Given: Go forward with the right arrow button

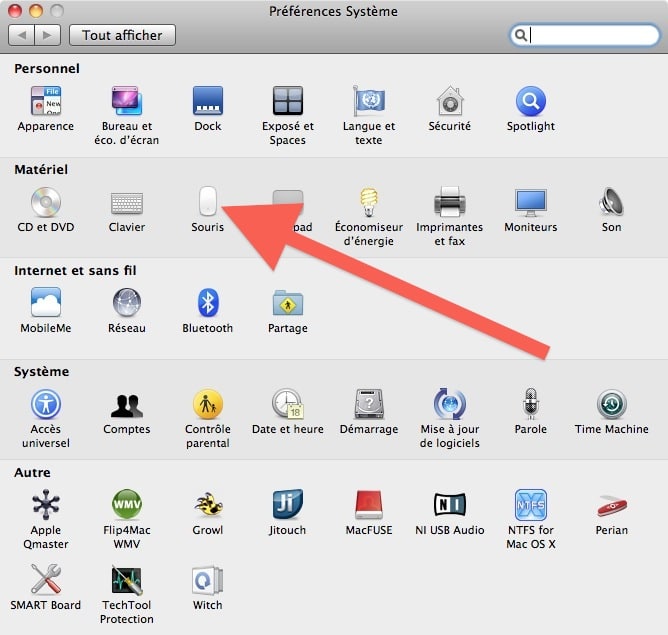Looking at the screenshot, I should pyautogui.click(x=47, y=35).
